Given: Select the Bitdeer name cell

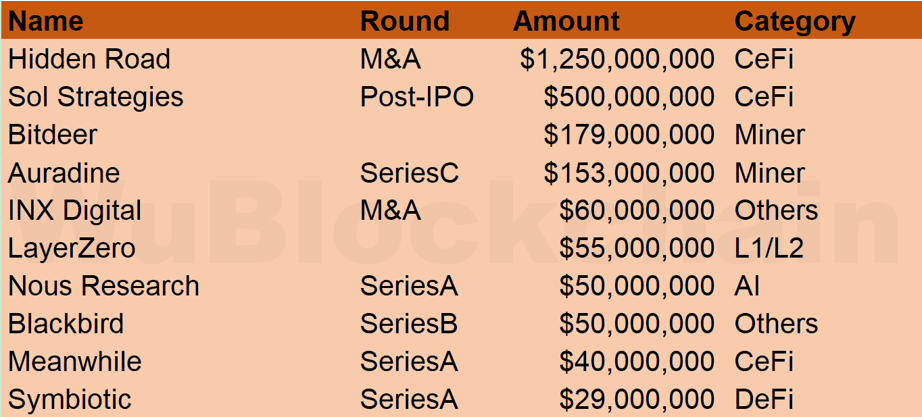Looking at the screenshot, I should pyautogui.click(x=52, y=135).
